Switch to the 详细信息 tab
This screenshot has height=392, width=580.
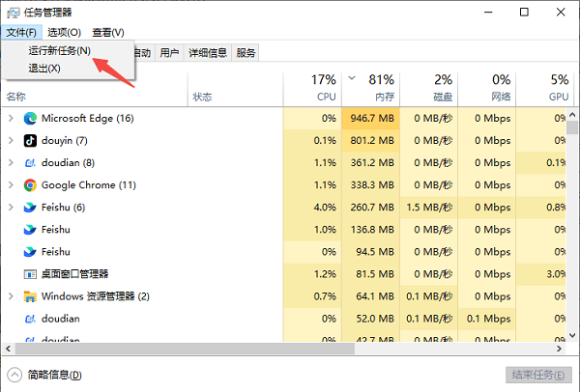pos(208,53)
